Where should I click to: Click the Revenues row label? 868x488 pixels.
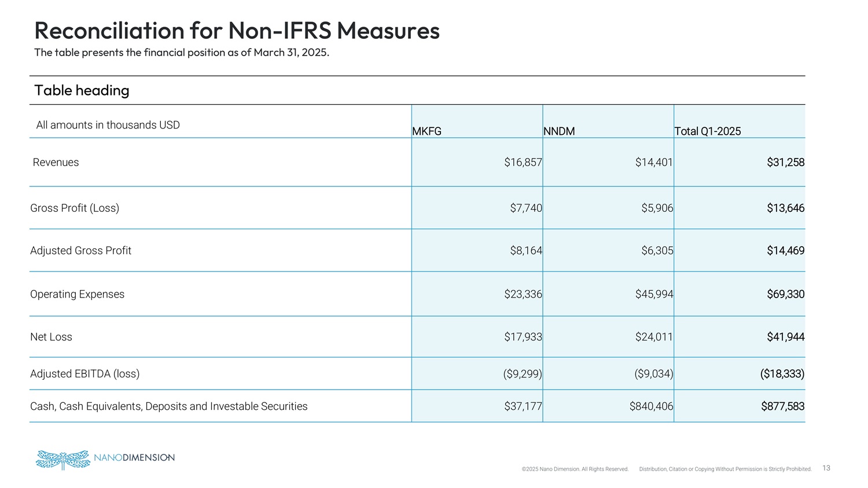point(56,163)
